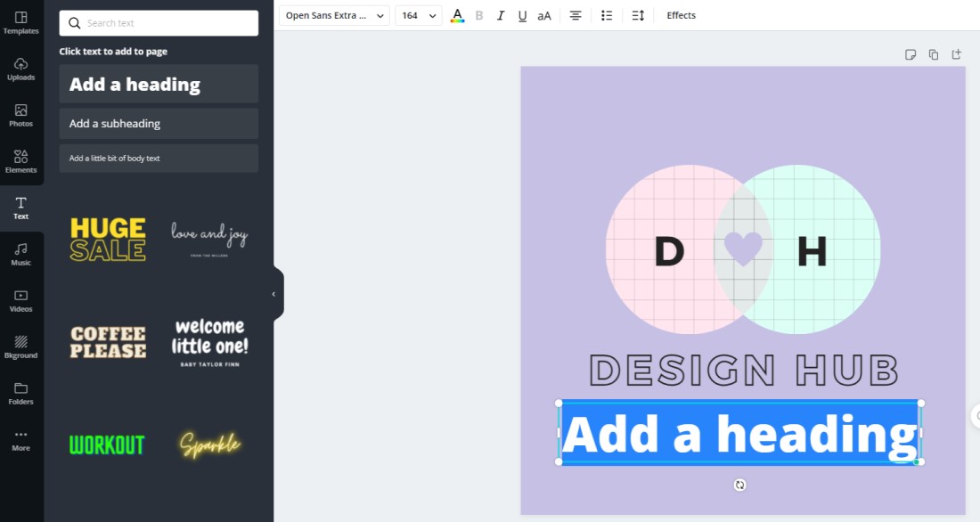Viewport: 980px width, 522px height.
Task: Select the welcome little one text template
Action: pos(209,342)
